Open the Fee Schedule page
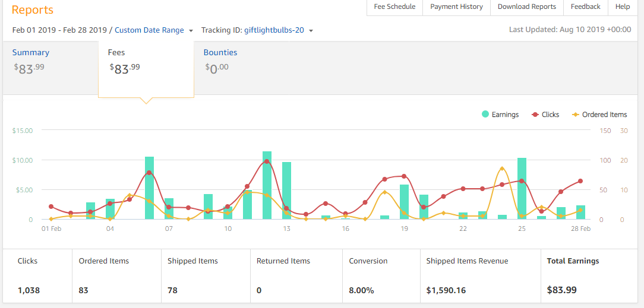Image resolution: width=644 pixels, height=308 pixels. click(394, 7)
